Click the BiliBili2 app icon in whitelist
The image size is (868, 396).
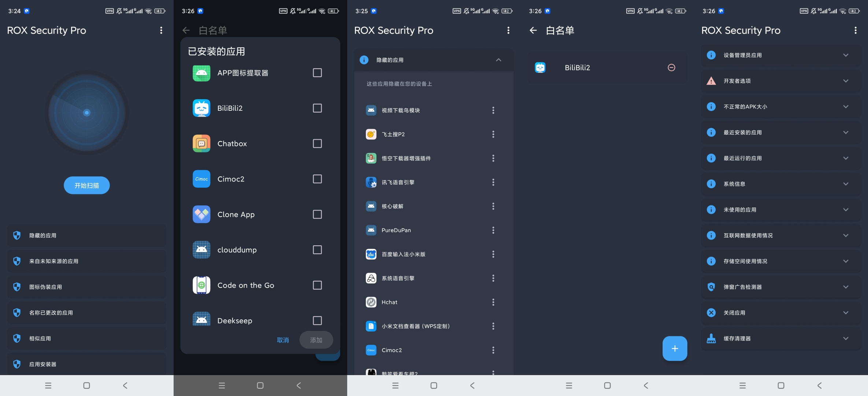click(540, 67)
